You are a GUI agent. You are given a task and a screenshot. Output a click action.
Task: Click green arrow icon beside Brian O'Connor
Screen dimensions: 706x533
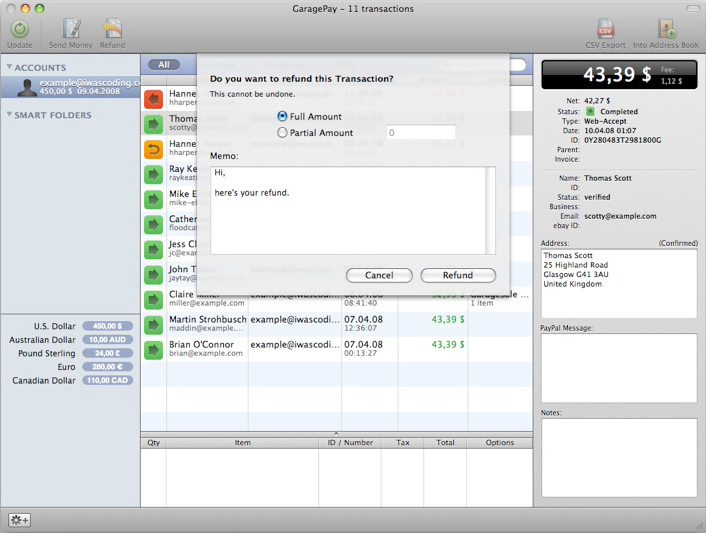[153, 350]
